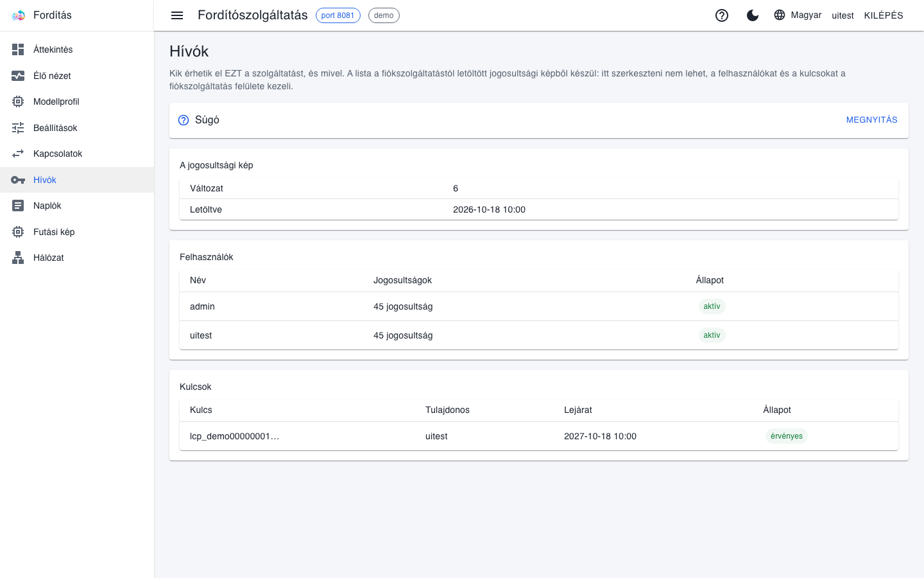
Task: Open Hálózat in sidebar
Action: coord(77,258)
